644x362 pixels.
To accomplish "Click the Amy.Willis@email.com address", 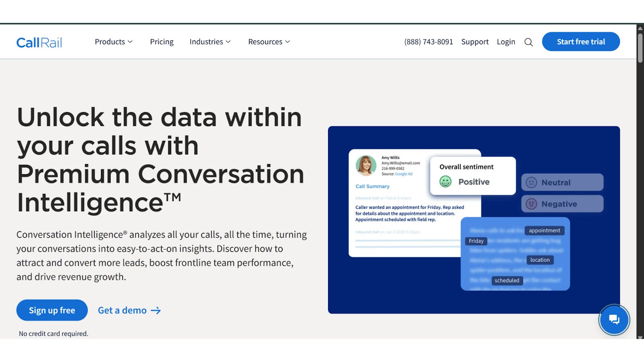I will tap(400, 163).
